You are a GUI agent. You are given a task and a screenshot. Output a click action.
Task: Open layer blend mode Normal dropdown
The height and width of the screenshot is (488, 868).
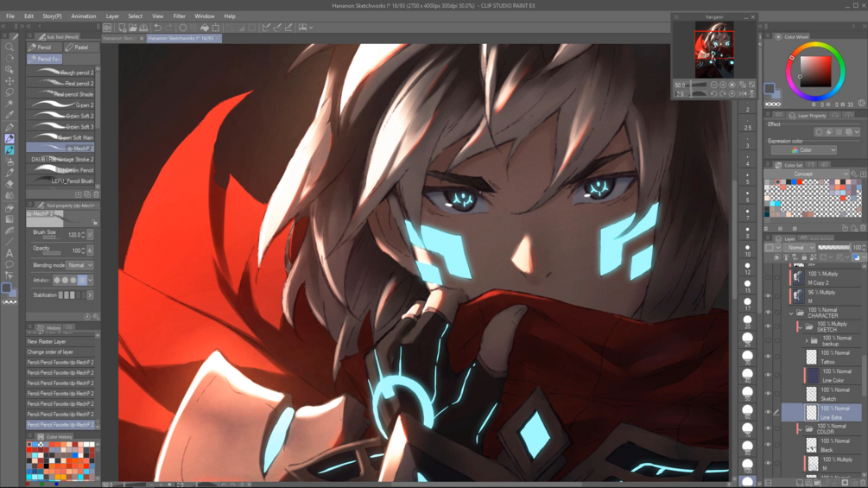click(800, 247)
